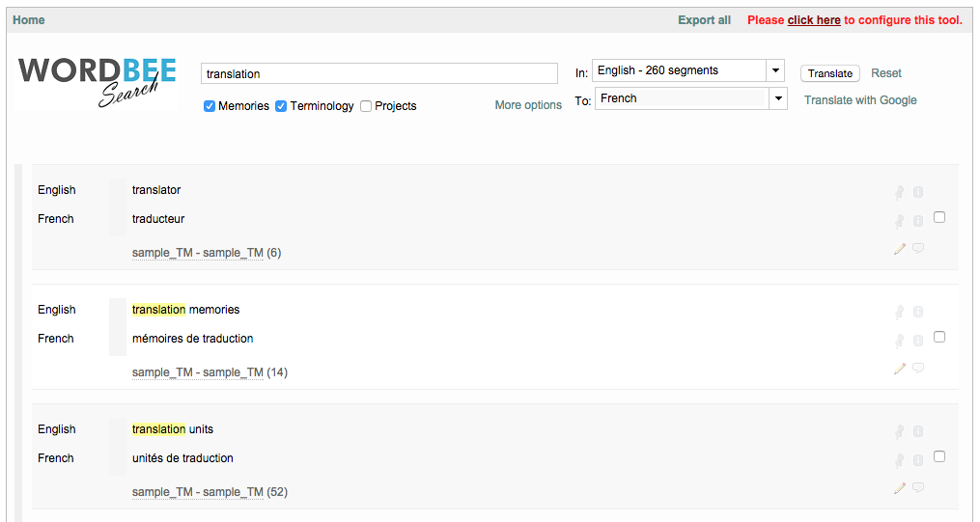
Task: Choose Export all in top bar
Action: tap(704, 20)
